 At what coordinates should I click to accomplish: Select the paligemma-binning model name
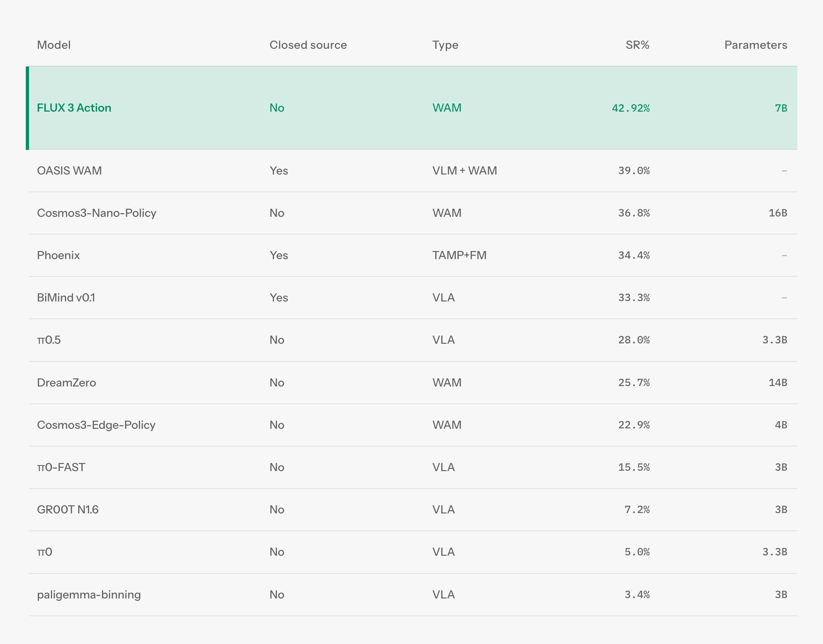point(89,594)
